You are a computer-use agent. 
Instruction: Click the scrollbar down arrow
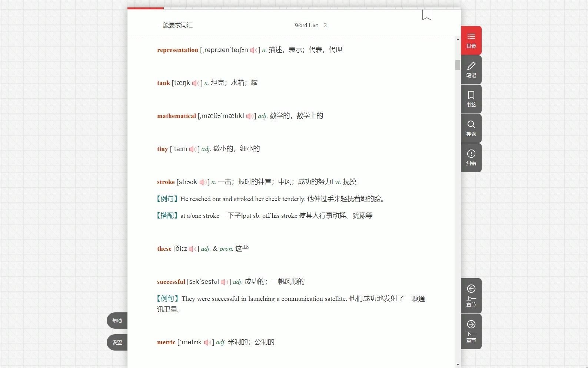[x=458, y=365]
